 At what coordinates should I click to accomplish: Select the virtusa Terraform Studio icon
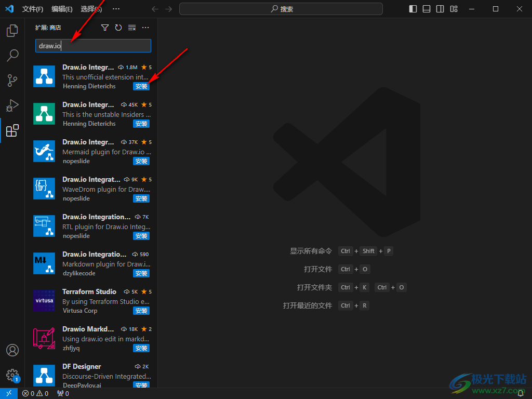[x=44, y=301]
